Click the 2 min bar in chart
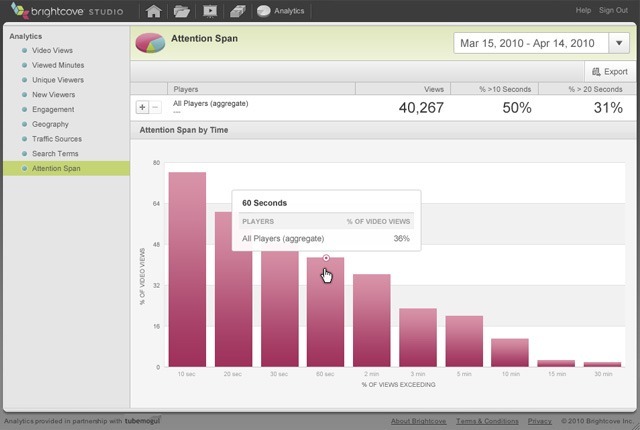Image resolution: width=640 pixels, height=430 pixels. coord(372,320)
